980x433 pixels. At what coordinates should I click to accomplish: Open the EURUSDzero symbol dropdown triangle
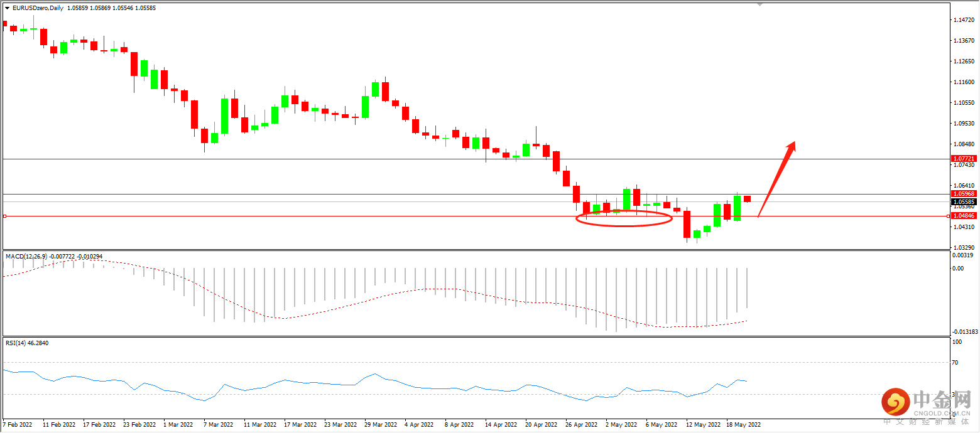coord(7,9)
